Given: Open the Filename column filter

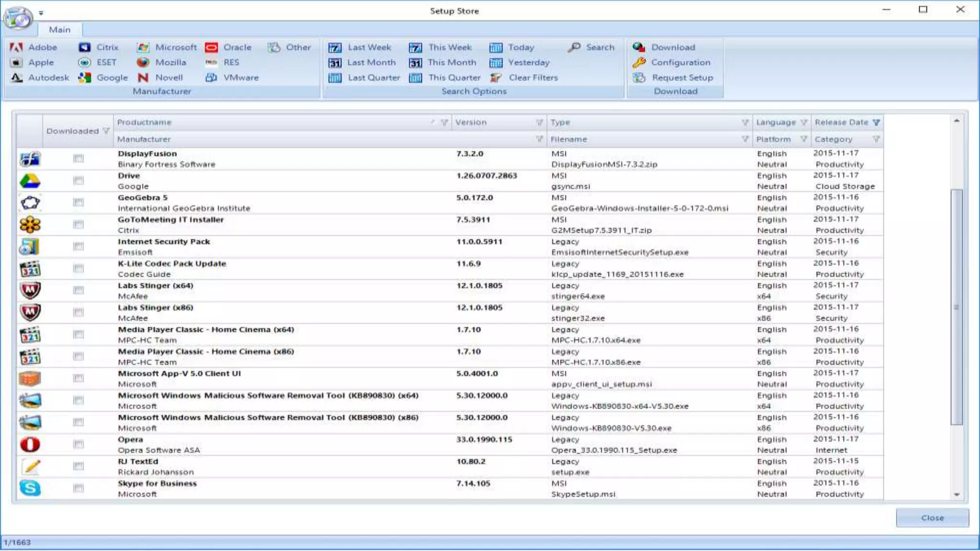Looking at the screenshot, I should [x=745, y=139].
